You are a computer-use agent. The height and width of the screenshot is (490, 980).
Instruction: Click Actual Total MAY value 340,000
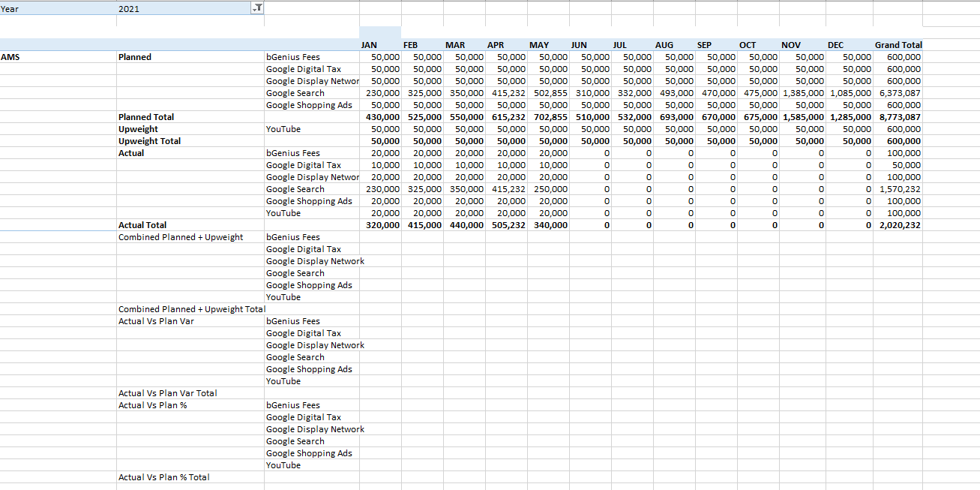point(550,225)
